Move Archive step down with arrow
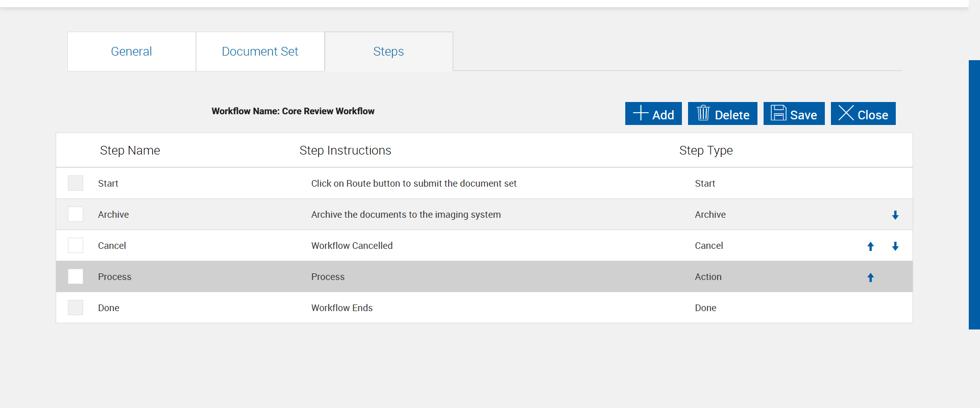The height and width of the screenshot is (408, 980). coord(895,215)
